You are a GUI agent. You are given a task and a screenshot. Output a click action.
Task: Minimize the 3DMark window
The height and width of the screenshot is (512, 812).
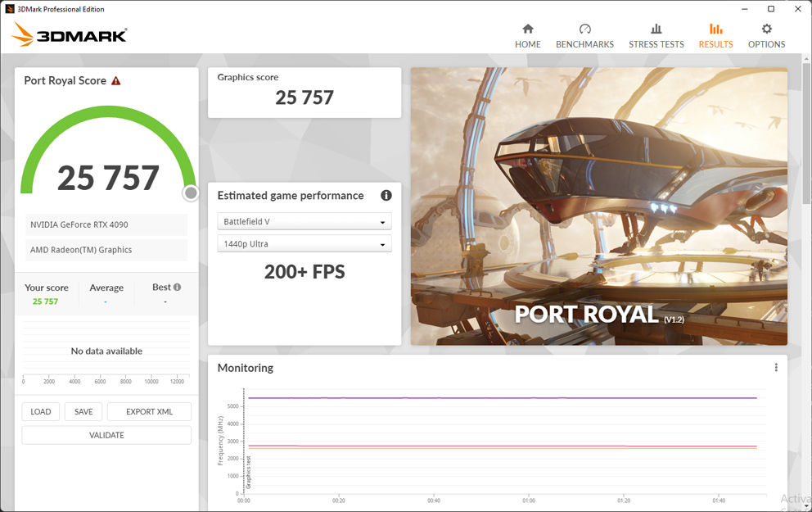tap(744, 9)
